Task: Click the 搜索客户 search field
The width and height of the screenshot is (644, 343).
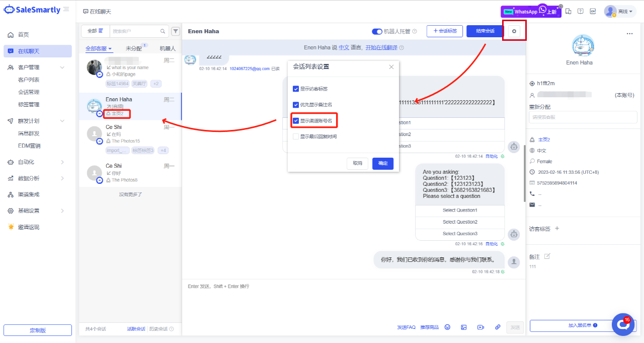Action: click(x=136, y=31)
